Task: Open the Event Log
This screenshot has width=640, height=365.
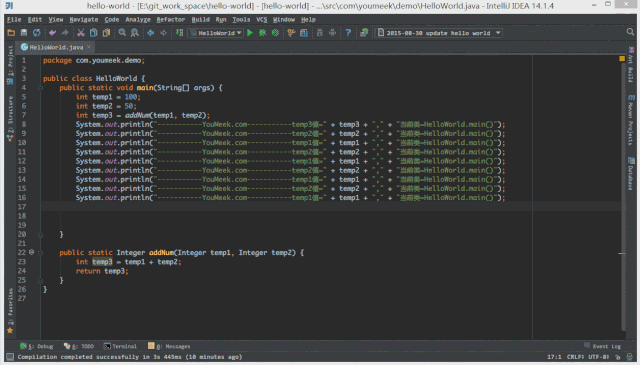Action: pyautogui.click(x=602, y=346)
